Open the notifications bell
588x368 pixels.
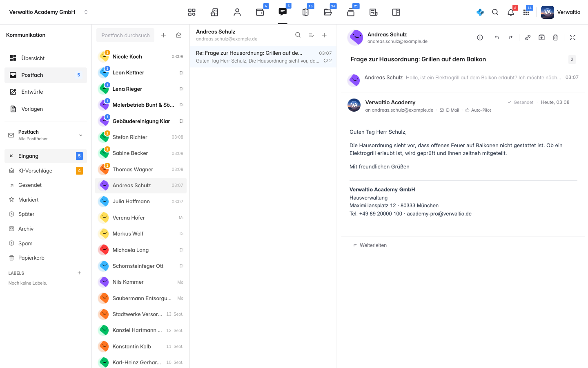click(511, 12)
